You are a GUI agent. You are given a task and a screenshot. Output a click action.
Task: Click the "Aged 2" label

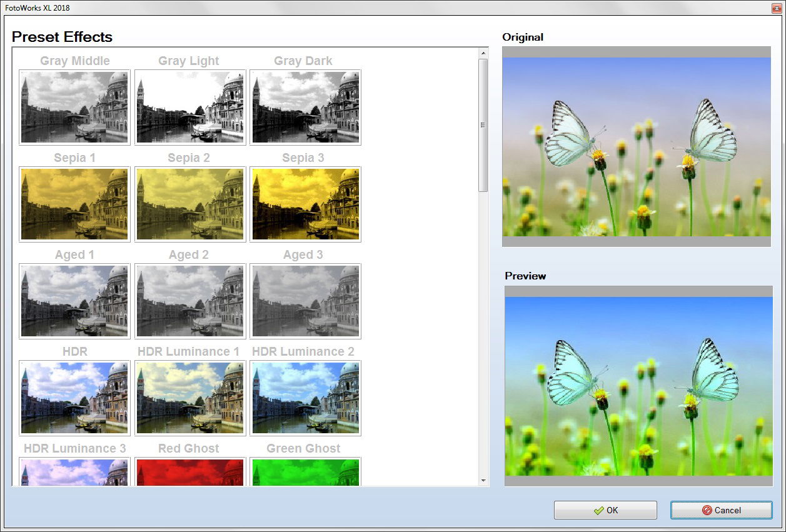point(189,254)
